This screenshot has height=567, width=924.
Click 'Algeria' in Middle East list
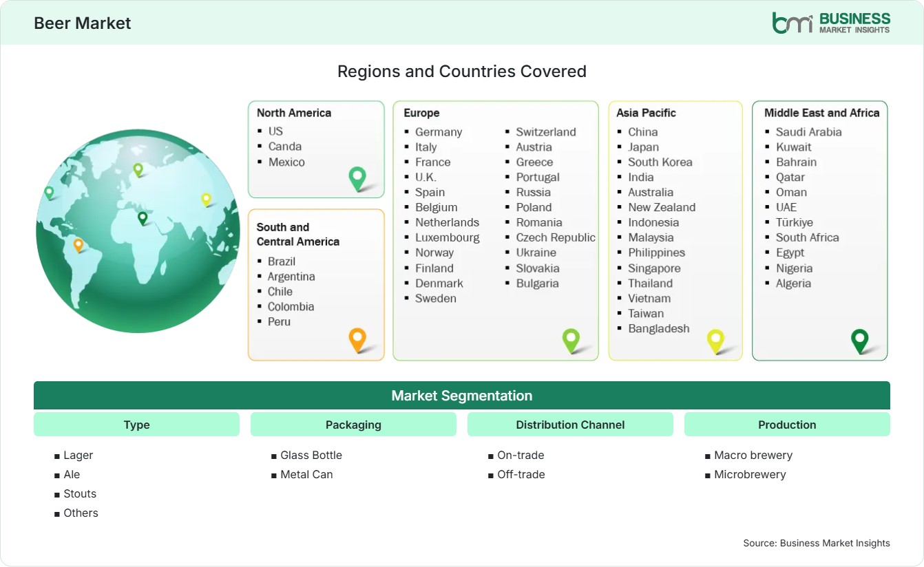click(793, 283)
